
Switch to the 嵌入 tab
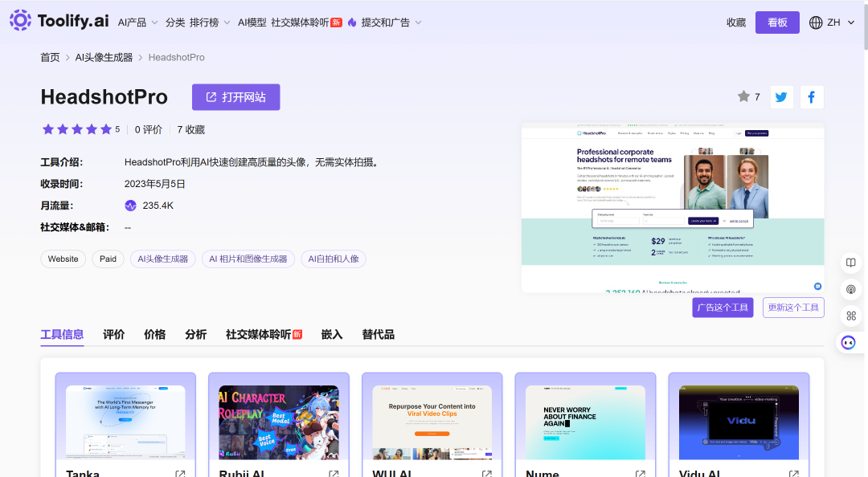point(332,335)
